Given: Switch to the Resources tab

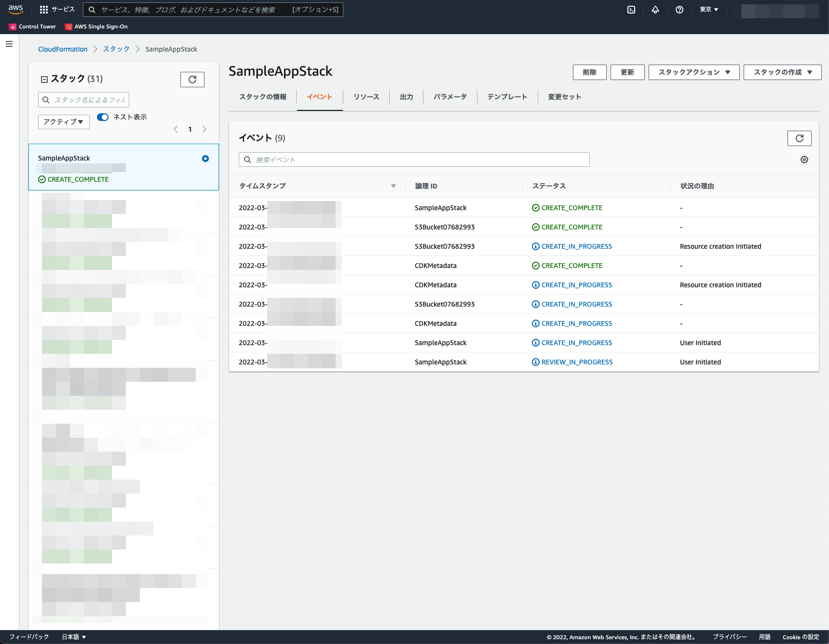Looking at the screenshot, I should [x=367, y=97].
